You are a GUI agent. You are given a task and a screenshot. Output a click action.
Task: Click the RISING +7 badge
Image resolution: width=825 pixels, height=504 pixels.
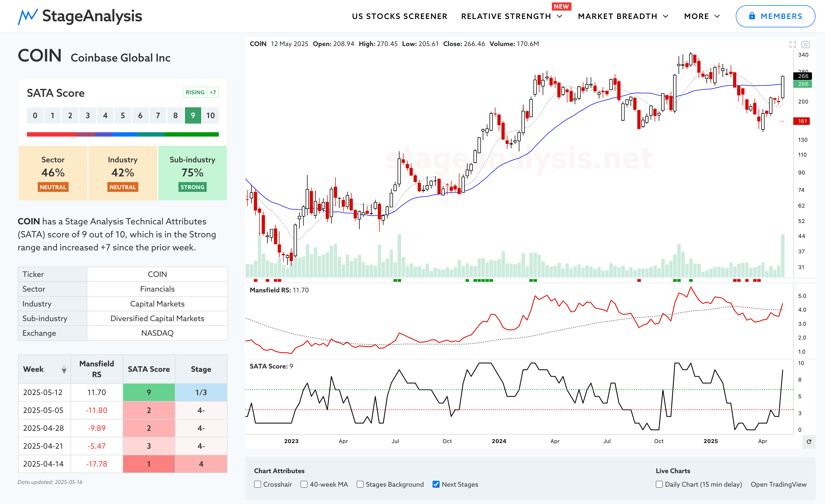(x=201, y=92)
